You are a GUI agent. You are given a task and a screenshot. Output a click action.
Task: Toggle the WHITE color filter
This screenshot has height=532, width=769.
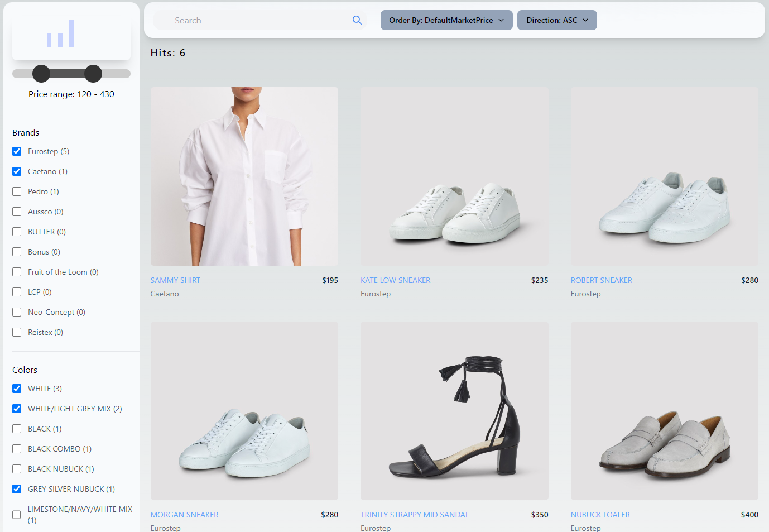click(17, 389)
